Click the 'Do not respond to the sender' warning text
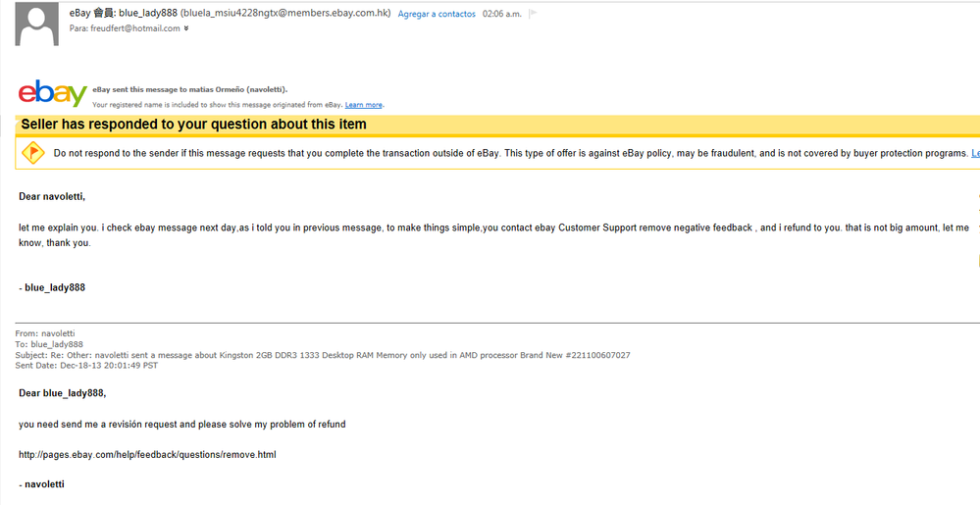The height and width of the screenshot is (505, 980). (511, 153)
